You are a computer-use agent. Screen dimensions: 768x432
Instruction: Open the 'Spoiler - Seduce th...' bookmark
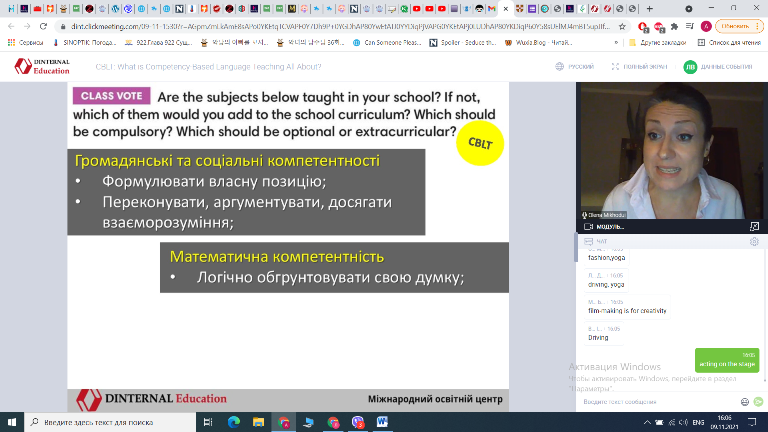[x=463, y=43]
